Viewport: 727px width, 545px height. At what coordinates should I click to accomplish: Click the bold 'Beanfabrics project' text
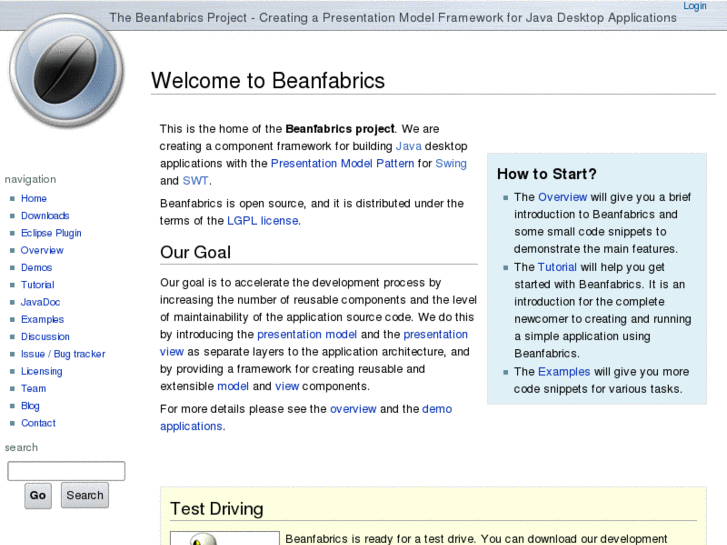tap(340, 129)
